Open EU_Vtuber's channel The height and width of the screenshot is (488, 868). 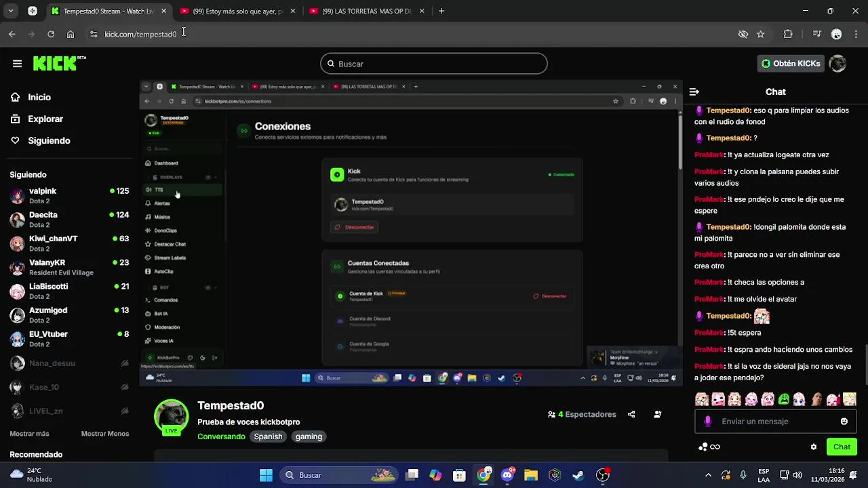coord(69,339)
